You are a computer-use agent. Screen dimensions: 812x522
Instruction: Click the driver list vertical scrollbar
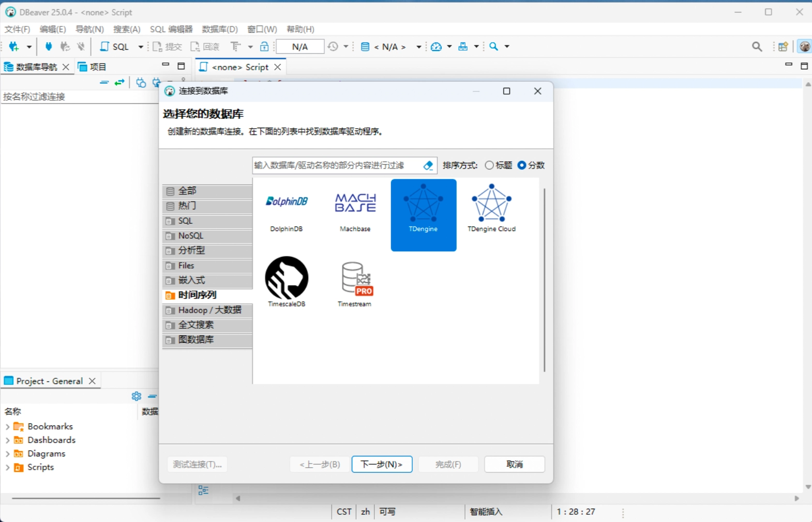[x=545, y=279]
